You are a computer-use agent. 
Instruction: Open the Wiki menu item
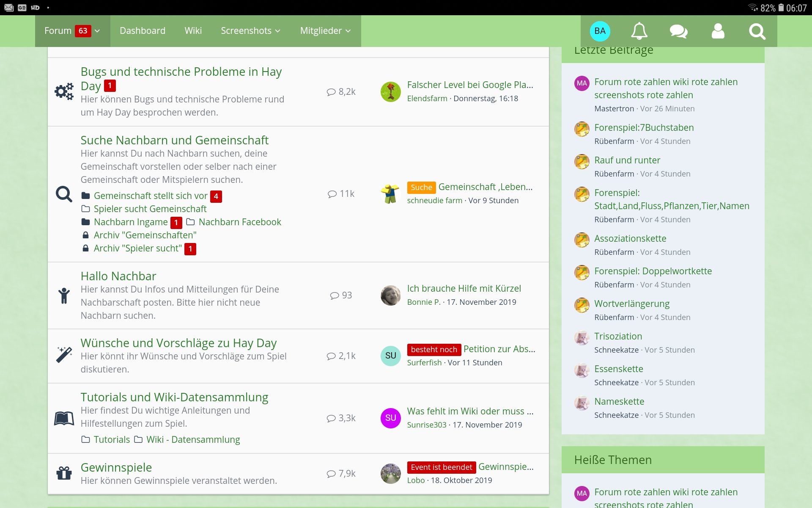tap(193, 31)
